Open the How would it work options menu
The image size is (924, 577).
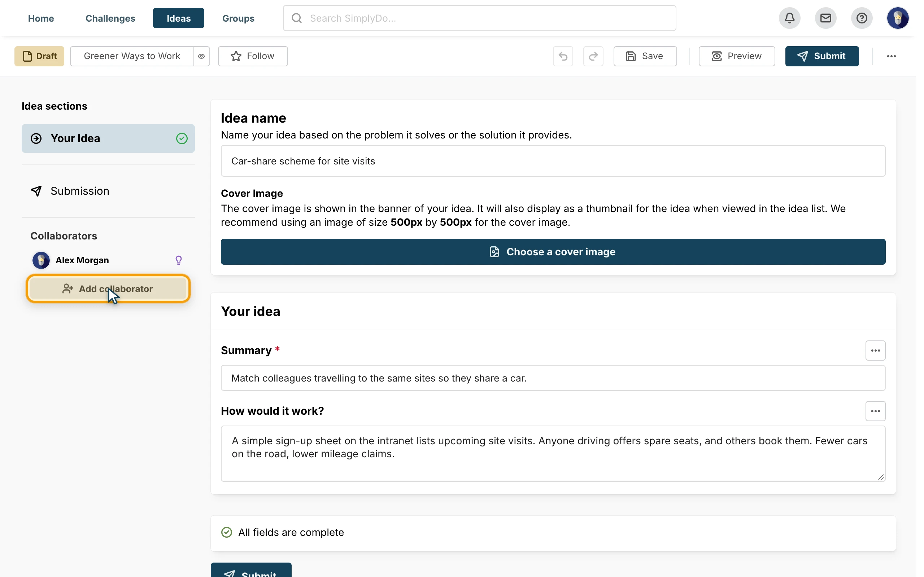click(x=875, y=411)
